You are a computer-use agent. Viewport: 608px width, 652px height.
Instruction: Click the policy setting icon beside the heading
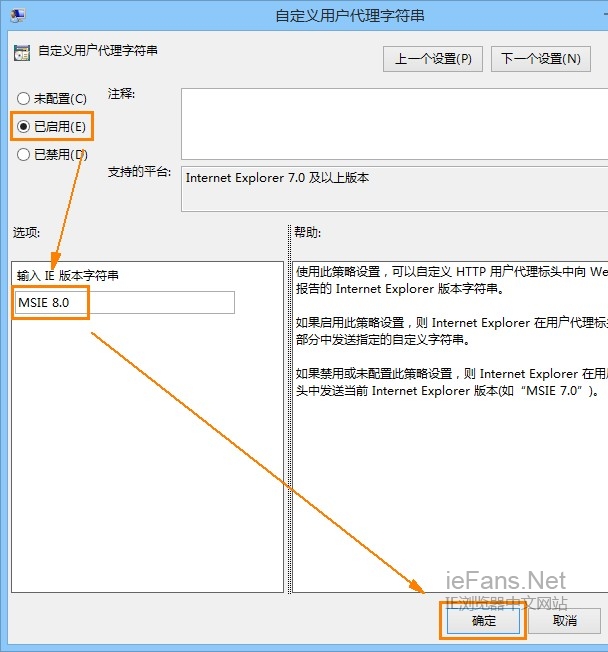[22, 52]
